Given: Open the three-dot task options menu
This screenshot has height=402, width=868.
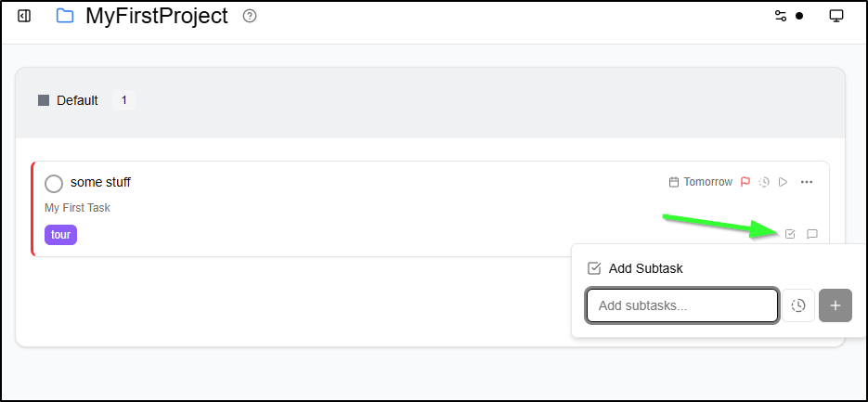Looking at the screenshot, I should click(807, 182).
